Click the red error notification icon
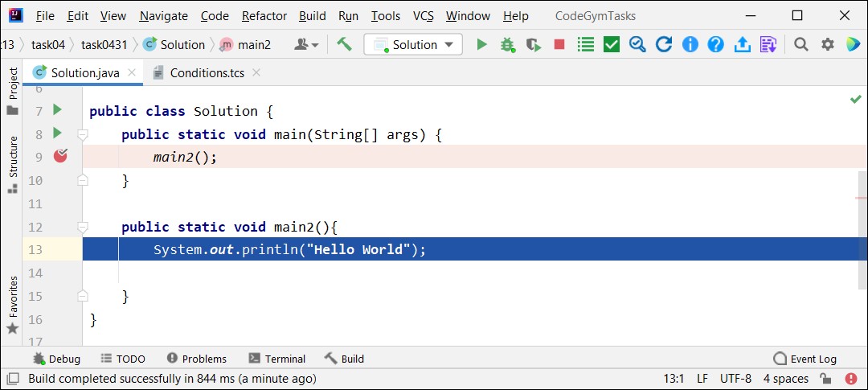868x390 pixels. click(851, 379)
